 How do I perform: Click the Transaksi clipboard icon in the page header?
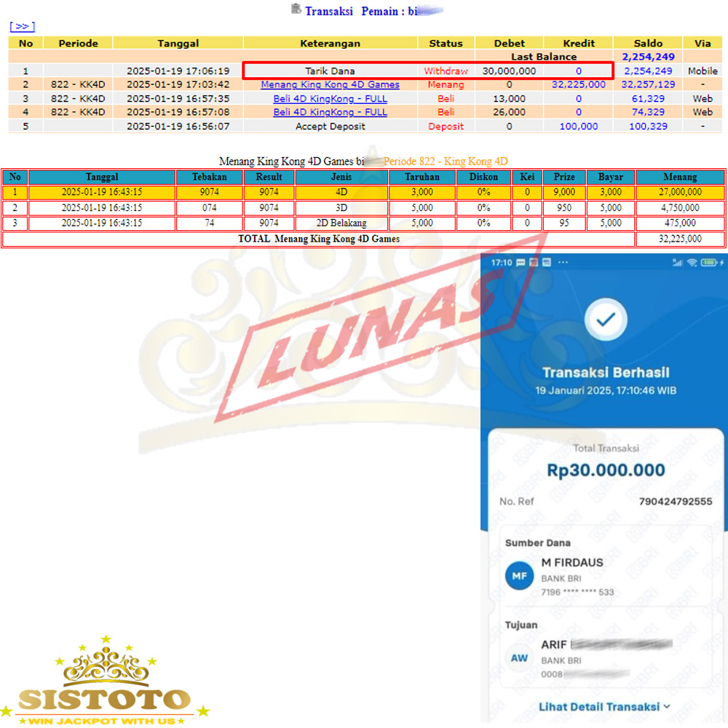coord(296,9)
